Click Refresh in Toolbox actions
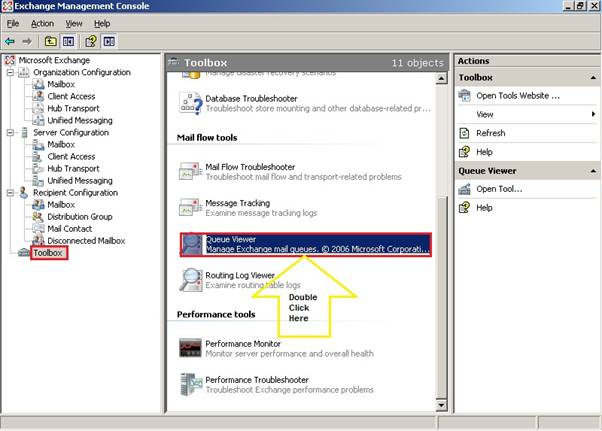The width and height of the screenshot is (602, 431). pyautogui.click(x=491, y=133)
